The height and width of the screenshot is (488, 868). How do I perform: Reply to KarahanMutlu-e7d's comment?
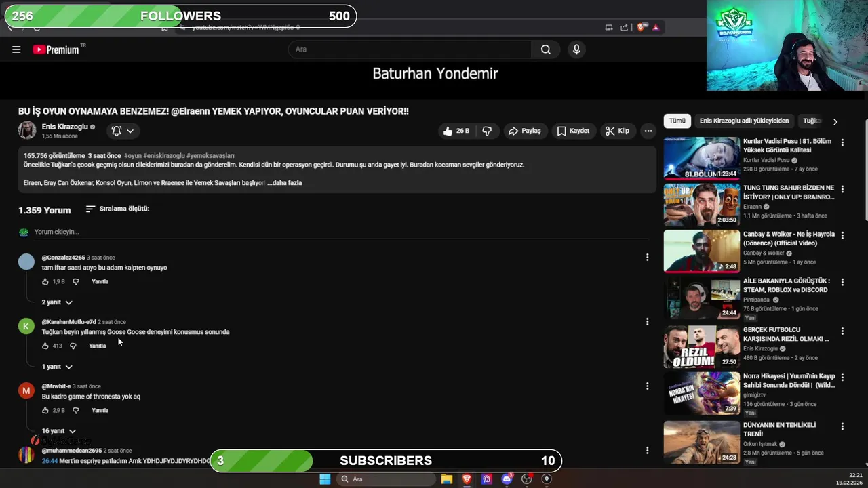(97, 346)
